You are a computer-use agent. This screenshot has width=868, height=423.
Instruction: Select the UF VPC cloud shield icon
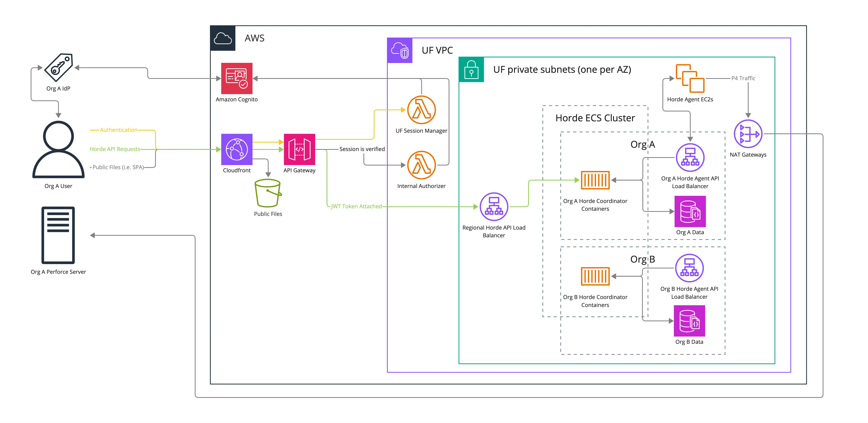coord(400,51)
